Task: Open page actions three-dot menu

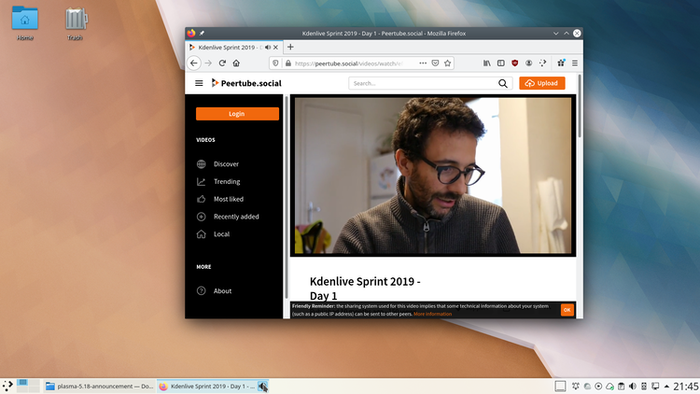Action: 423,63
